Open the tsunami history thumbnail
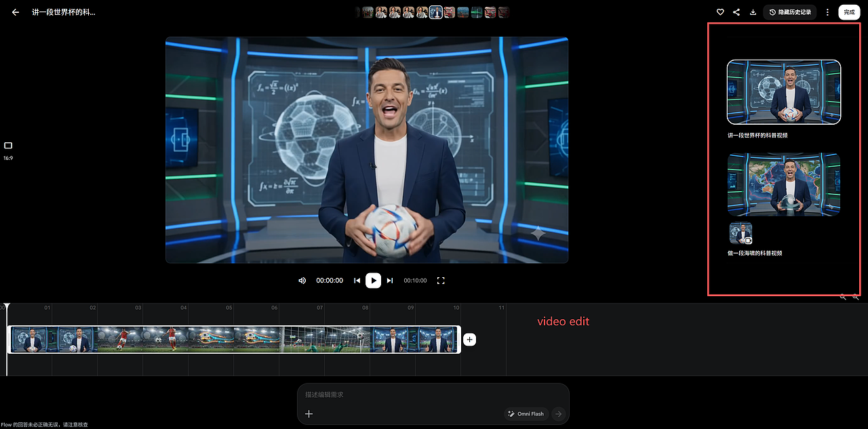Screen dimensions: 868x429 pyautogui.click(x=784, y=184)
